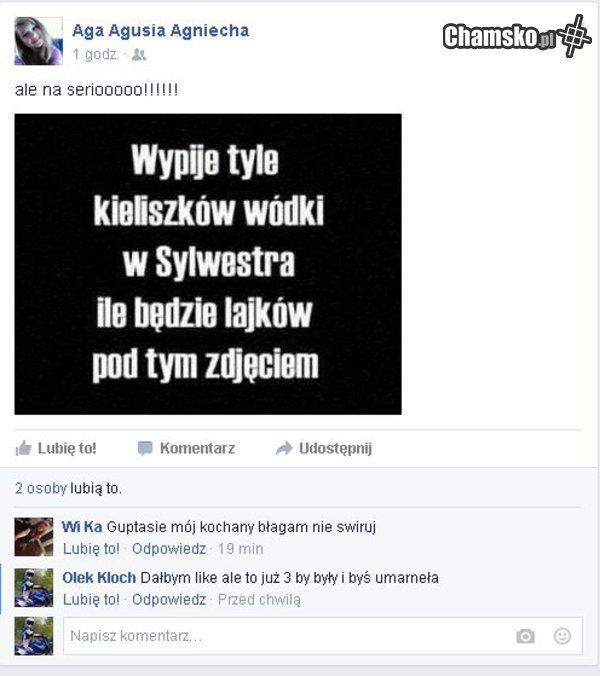Screen dimensions: 600x676
Task: Open Olek Kloch's comment avatar thumbnail
Action: click(x=34, y=588)
